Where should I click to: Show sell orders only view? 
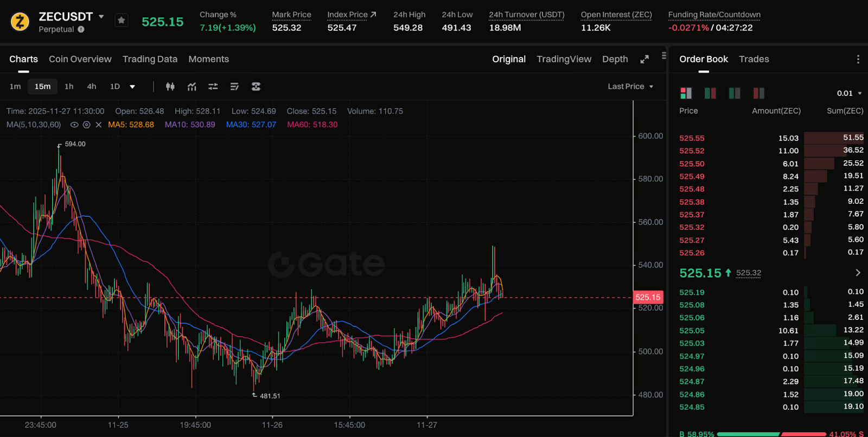tap(759, 93)
